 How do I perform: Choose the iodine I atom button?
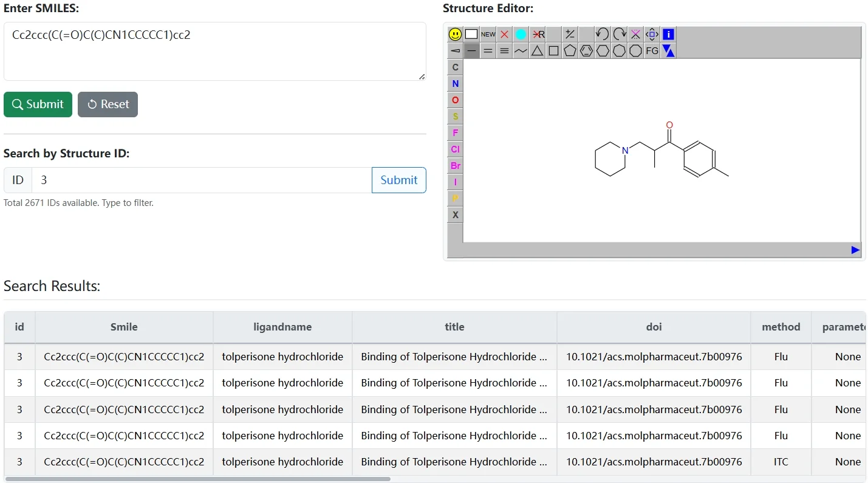pyautogui.click(x=455, y=182)
